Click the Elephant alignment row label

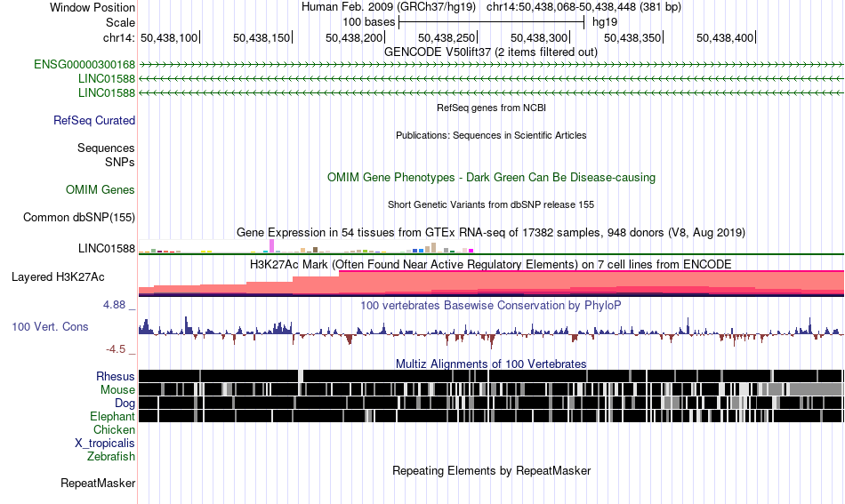pos(113,416)
